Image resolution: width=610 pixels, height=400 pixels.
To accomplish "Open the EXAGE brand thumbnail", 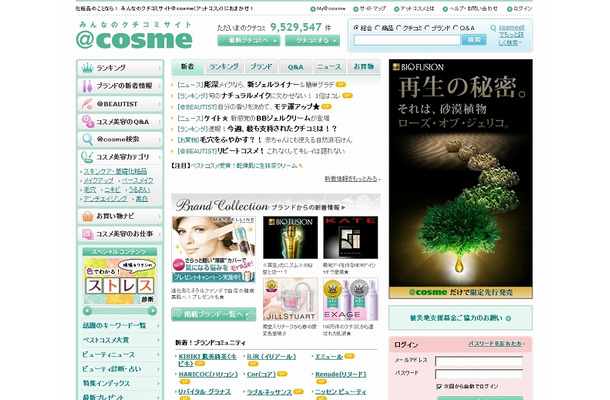I will 351,299.
